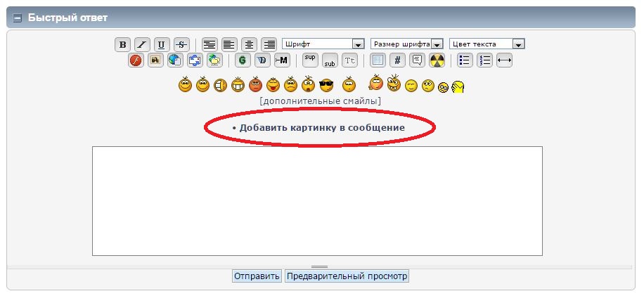Apply underline with the U button
Image resolution: width=644 pixels, height=296 pixels.
click(162, 44)
